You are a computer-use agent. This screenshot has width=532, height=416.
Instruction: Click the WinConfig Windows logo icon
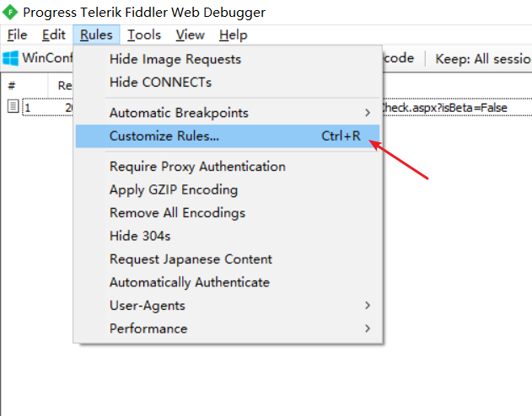pyautogui.click(x=11, y=58)
